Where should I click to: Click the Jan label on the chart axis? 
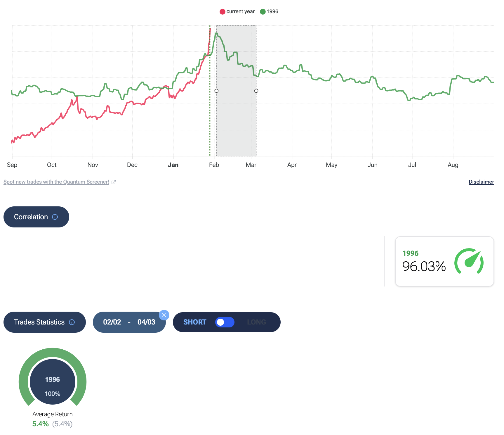[x=173, y=165]
